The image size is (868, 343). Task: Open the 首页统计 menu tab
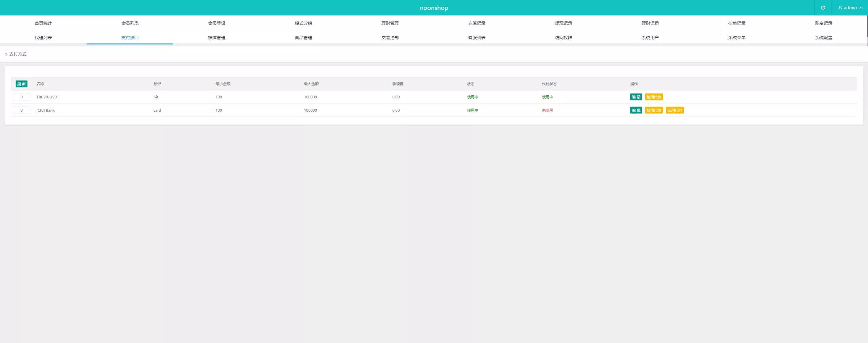[x=43, y=23]
